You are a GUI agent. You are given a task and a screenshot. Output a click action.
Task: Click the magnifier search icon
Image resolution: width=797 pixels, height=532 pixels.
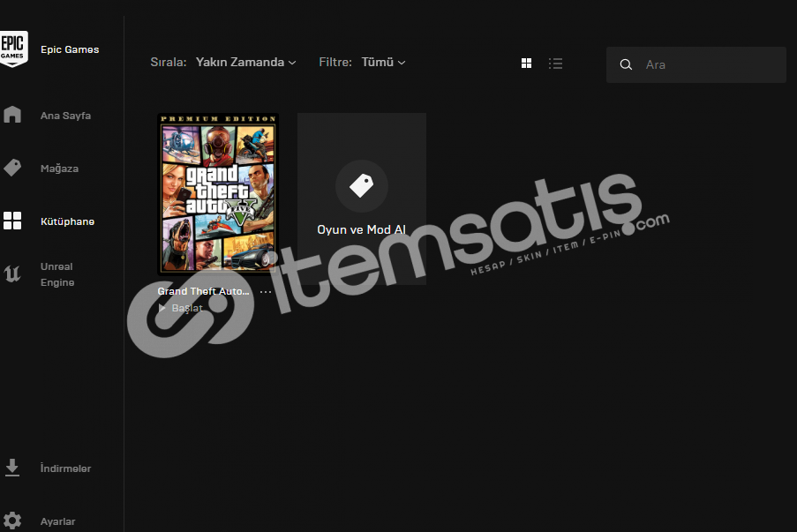pos(626,64)
